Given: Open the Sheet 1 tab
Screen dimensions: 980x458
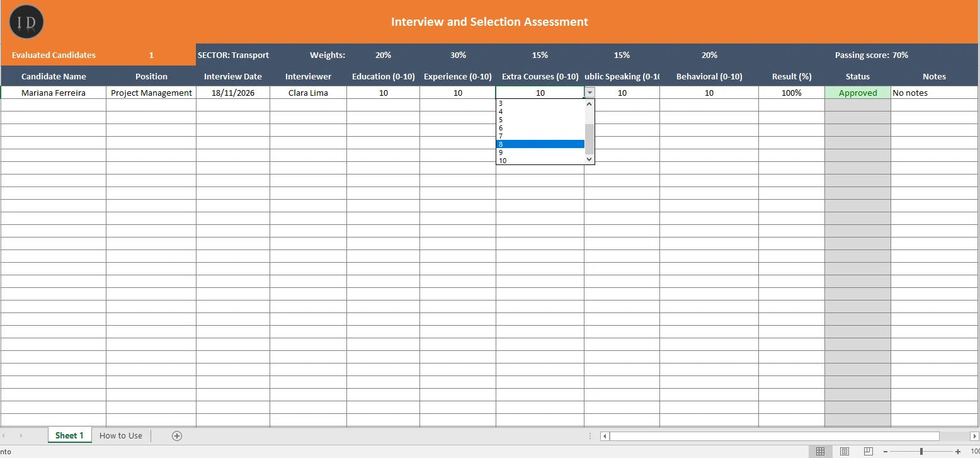Looking at the screenshot, I should 69,435.
